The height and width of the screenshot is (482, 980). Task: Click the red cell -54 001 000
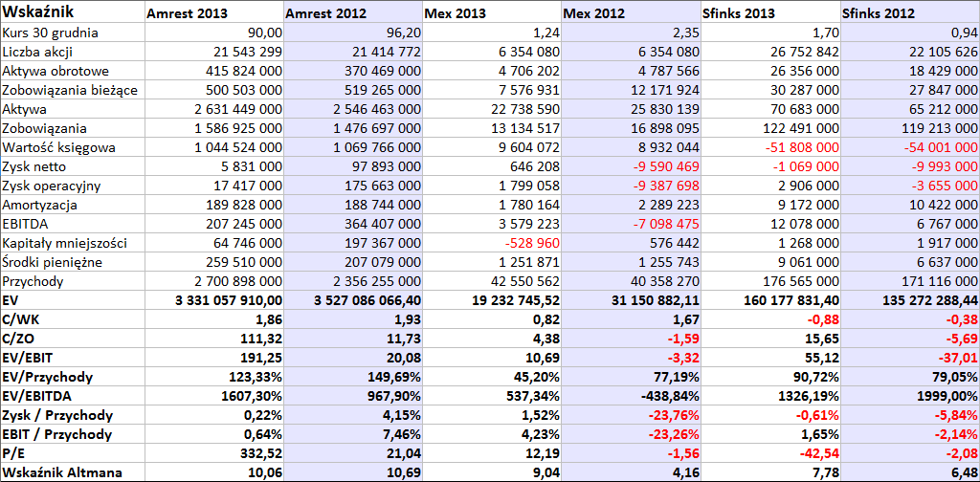coord(910,147)
